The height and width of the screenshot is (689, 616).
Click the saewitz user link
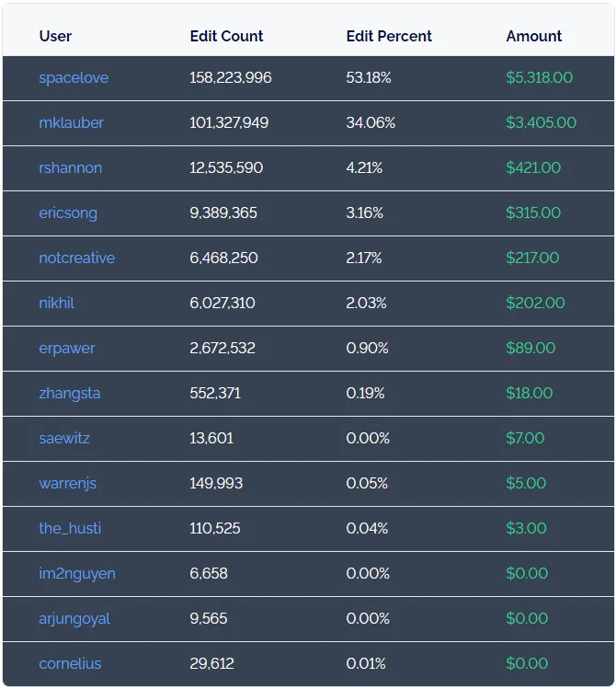(64, 439)
